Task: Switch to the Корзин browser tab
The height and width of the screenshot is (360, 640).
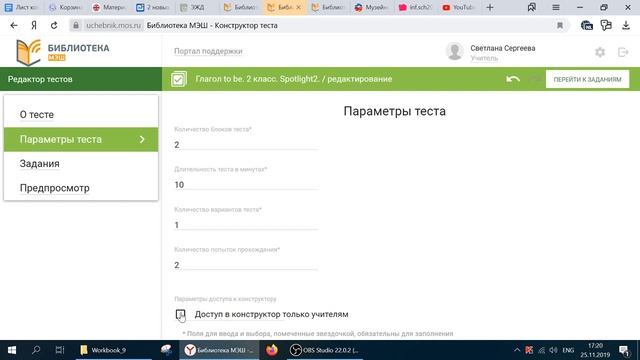Action: pos(65,7)
